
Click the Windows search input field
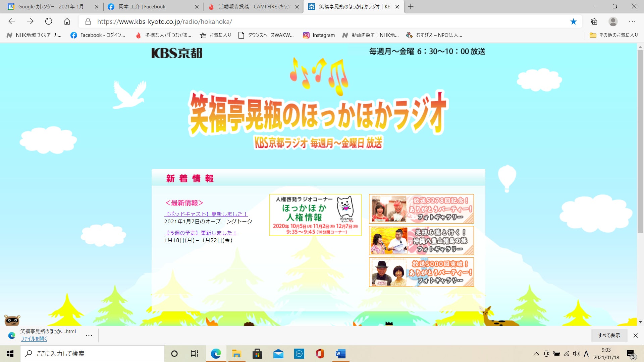92,354
